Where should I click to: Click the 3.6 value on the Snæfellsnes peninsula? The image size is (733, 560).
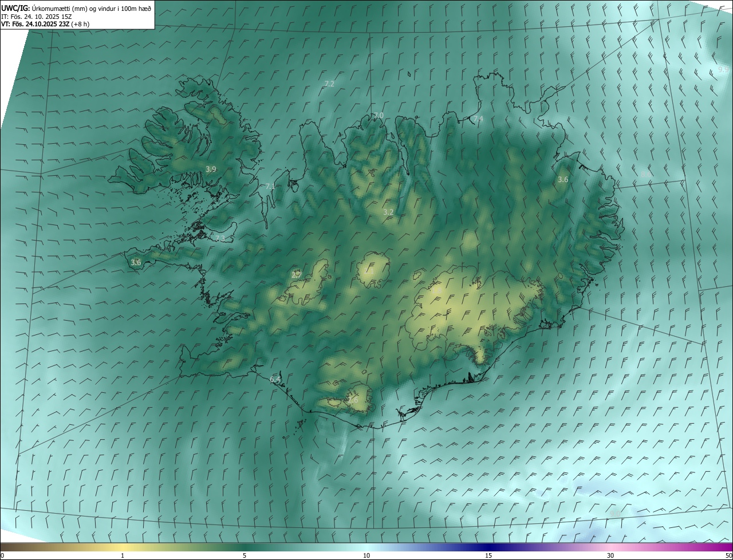(x=136, y=262)
